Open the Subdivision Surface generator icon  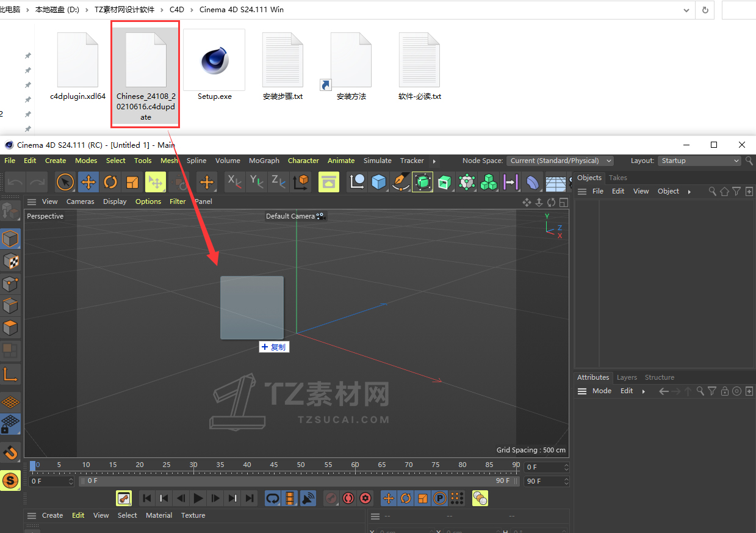(x=422, y=182)
